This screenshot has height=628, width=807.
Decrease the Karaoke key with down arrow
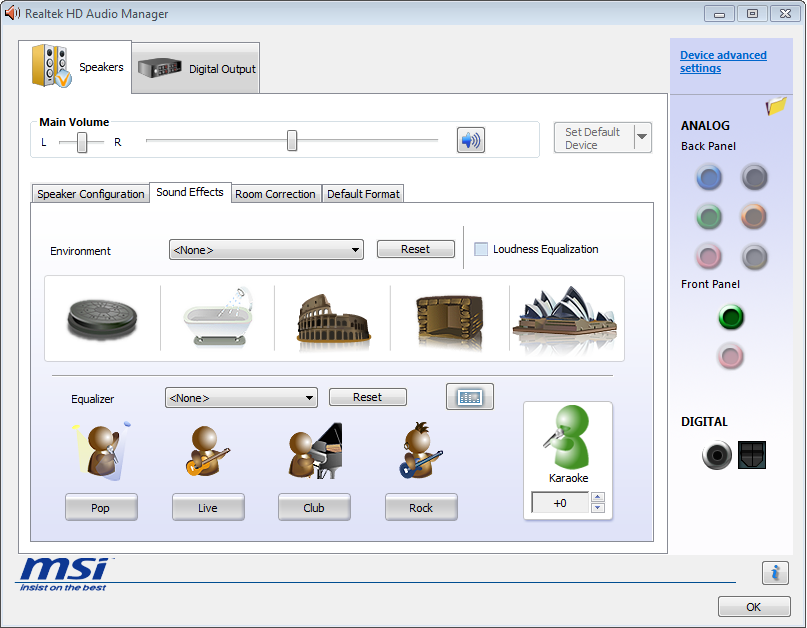(x=598, y=508)
